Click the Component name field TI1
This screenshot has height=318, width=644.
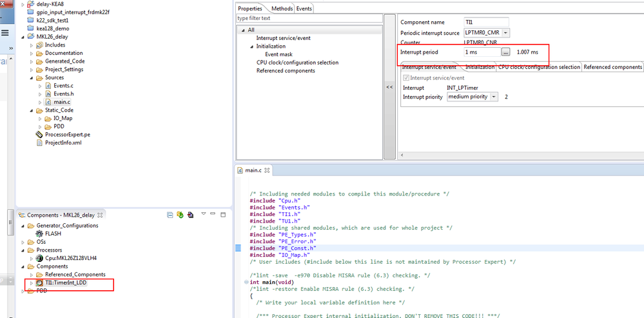[x=486, y=22]
